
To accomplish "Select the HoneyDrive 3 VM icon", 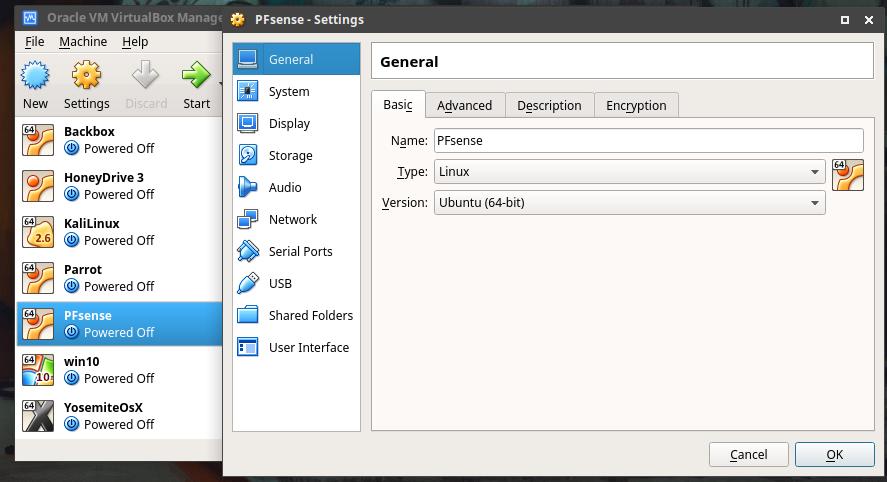I will coord(38,186).
